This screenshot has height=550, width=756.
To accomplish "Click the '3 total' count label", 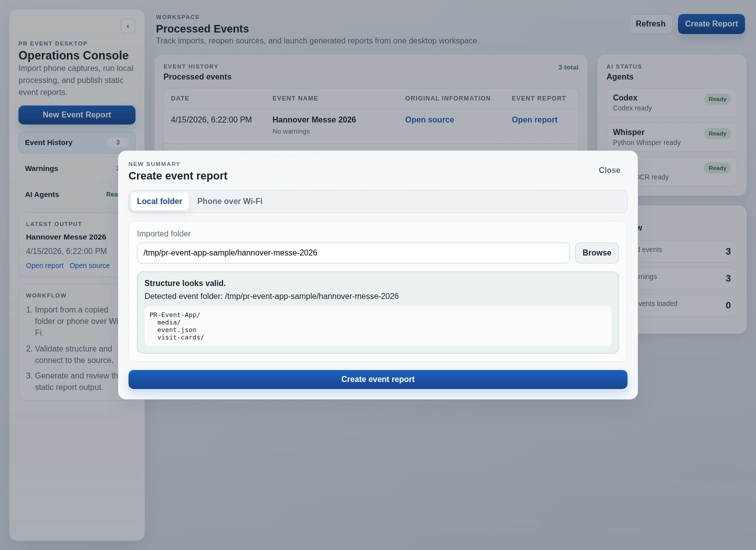I will pos(568,67).
